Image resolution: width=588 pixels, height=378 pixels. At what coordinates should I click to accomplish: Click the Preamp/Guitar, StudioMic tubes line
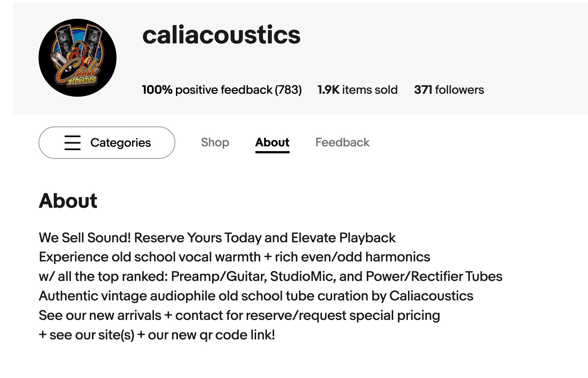point(270,277)
